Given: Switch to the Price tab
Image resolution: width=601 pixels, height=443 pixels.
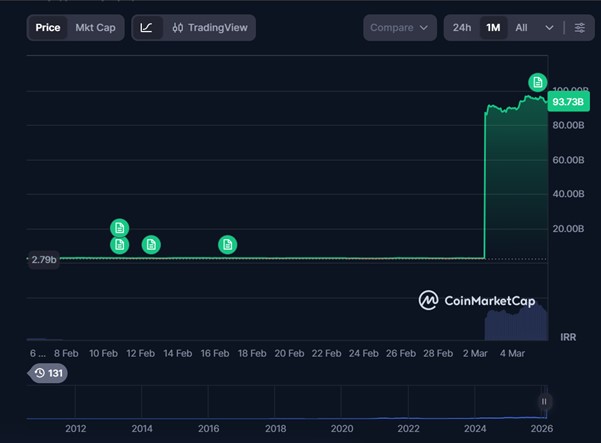Looking at the screenshot, I should [48, 28].
